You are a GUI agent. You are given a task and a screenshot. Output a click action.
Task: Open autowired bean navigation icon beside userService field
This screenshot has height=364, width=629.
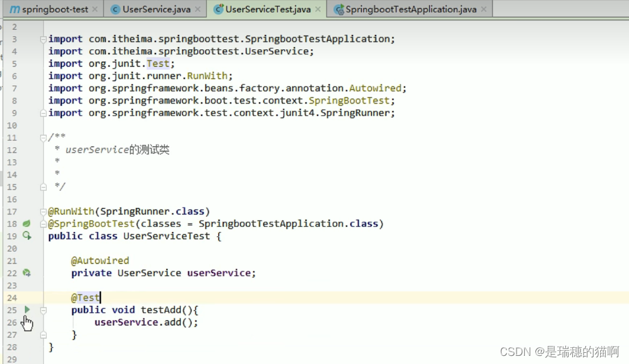pyautogui.click(x=27, y=272)
